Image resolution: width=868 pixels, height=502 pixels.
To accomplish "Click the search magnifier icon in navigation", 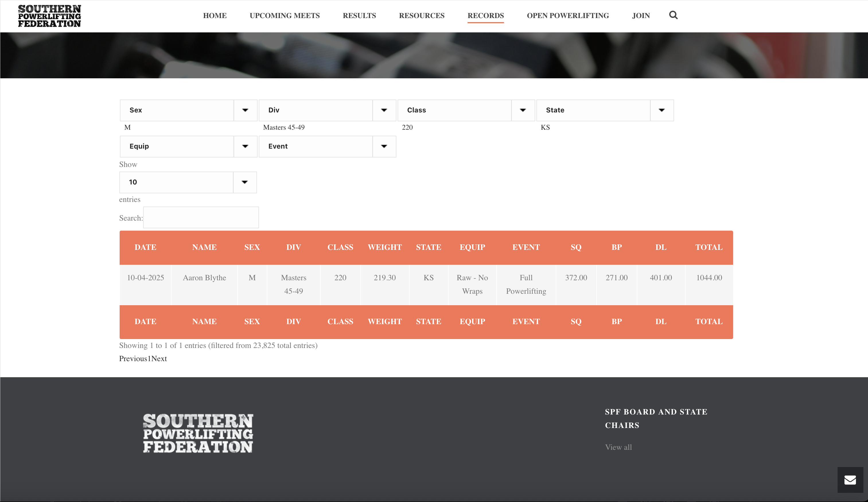I will click(673, 15).
